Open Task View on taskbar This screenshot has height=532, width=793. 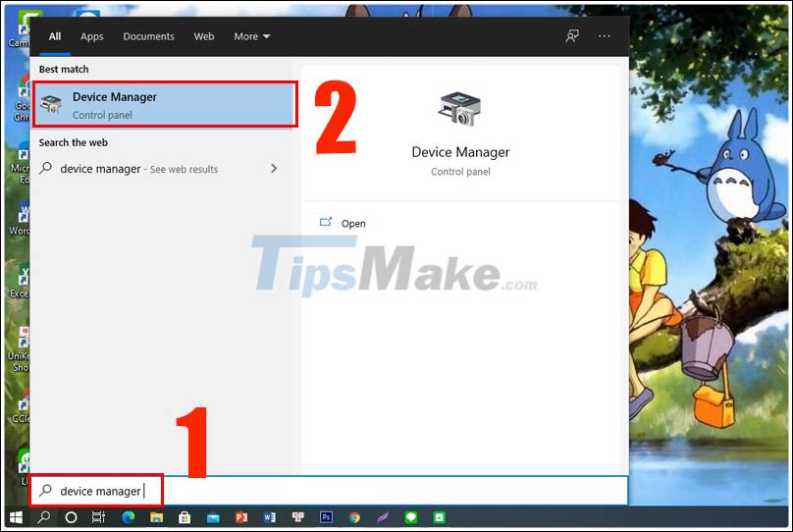click(x=98, y=517)
